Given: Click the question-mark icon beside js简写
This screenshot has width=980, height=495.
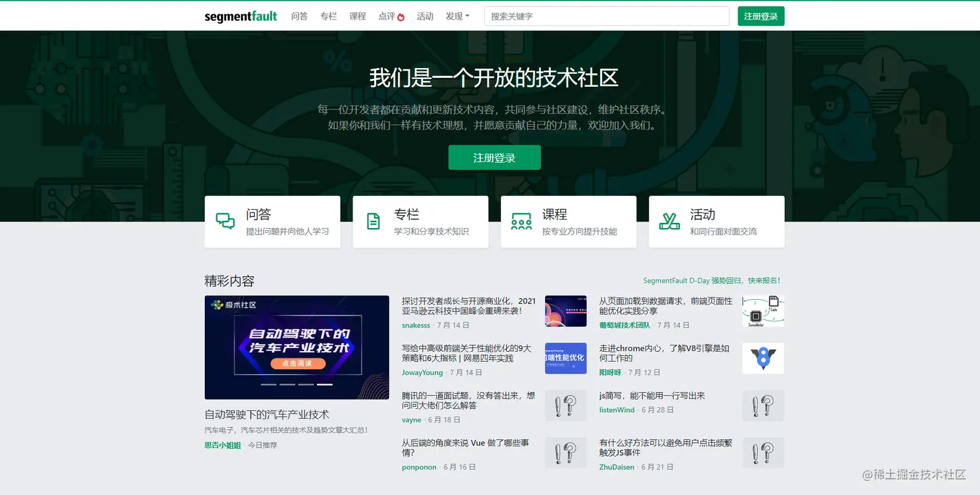Looking at the screenshot, I should coord(764,406).
